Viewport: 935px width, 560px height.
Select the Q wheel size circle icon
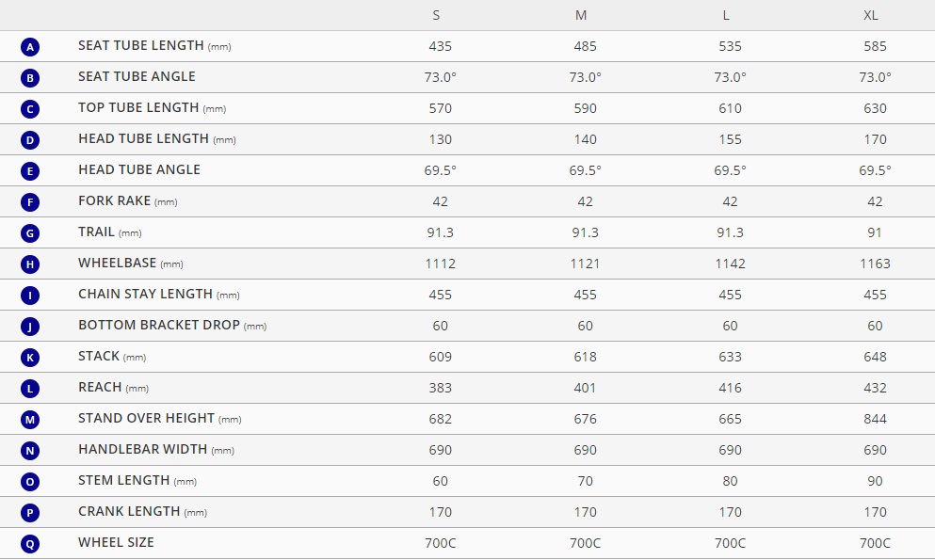click(30, 543)
